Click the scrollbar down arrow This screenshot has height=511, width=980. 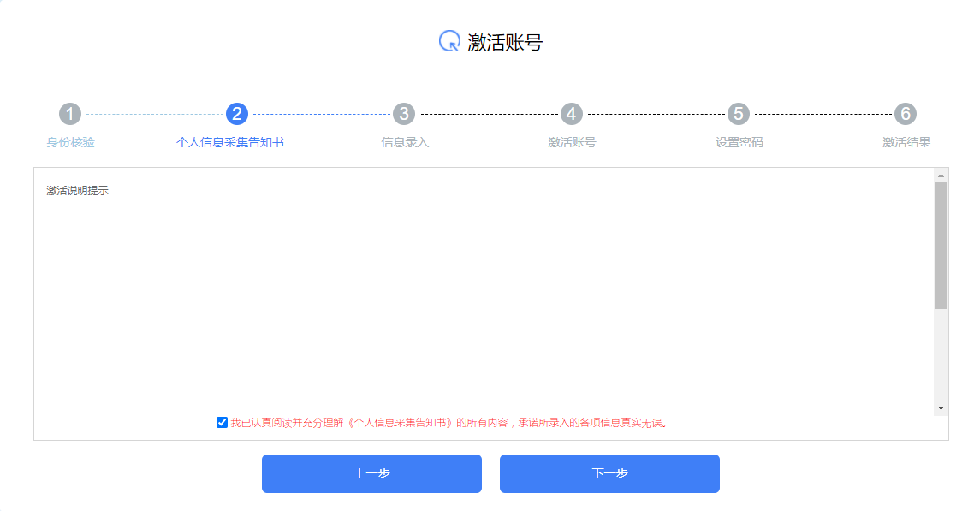tap(941, 408)
